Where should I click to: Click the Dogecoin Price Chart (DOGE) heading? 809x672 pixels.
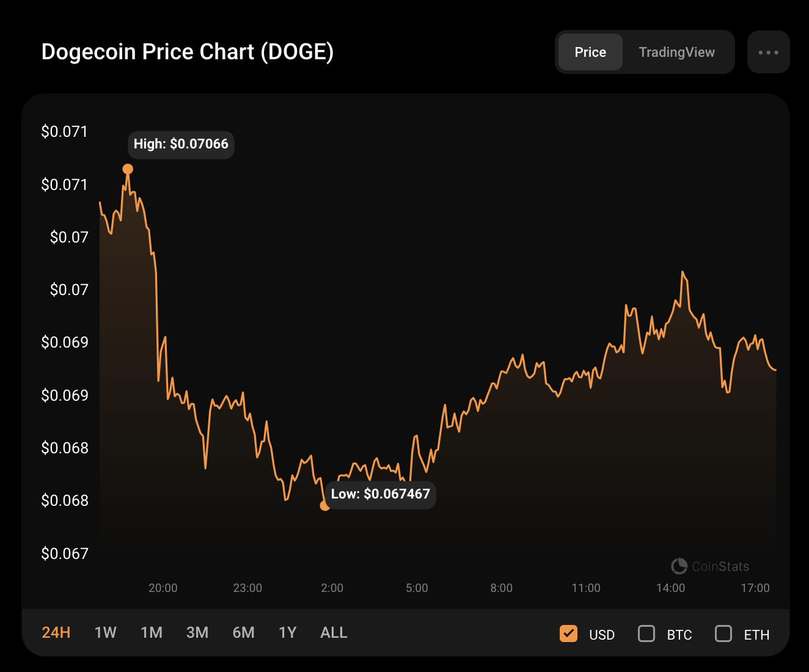(x=188, y=52)
